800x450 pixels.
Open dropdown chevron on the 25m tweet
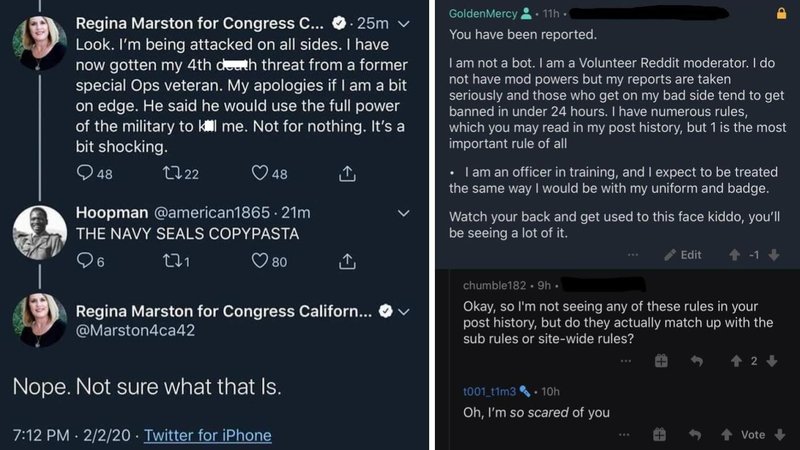(404, 22)
